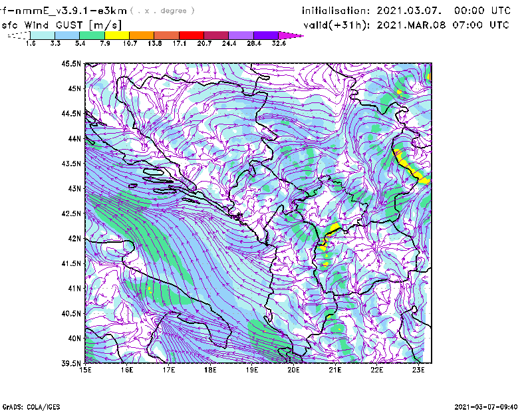Click the 28.4 colorbar value
This screenshot has width=532, height=411.
coord(254,43)
